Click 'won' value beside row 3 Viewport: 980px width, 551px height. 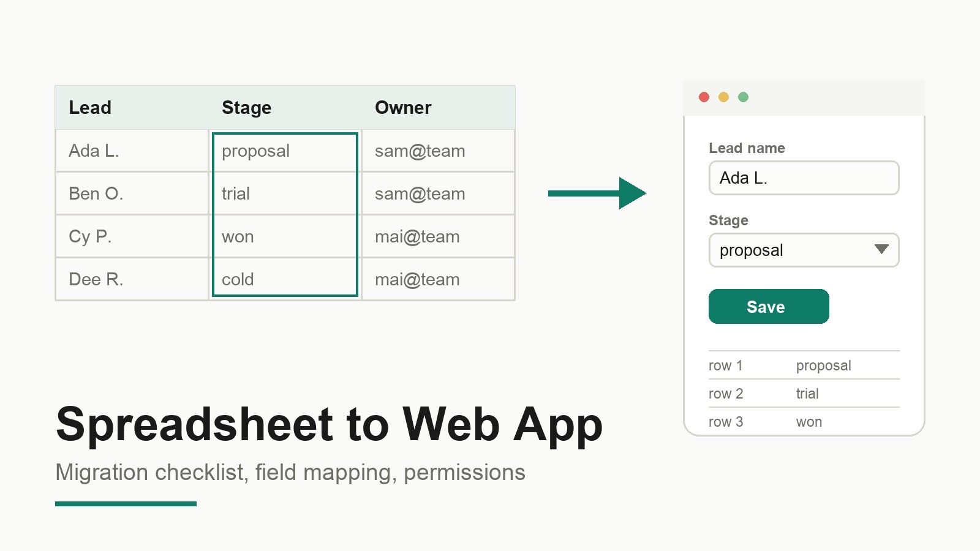[x=809, y=422]
